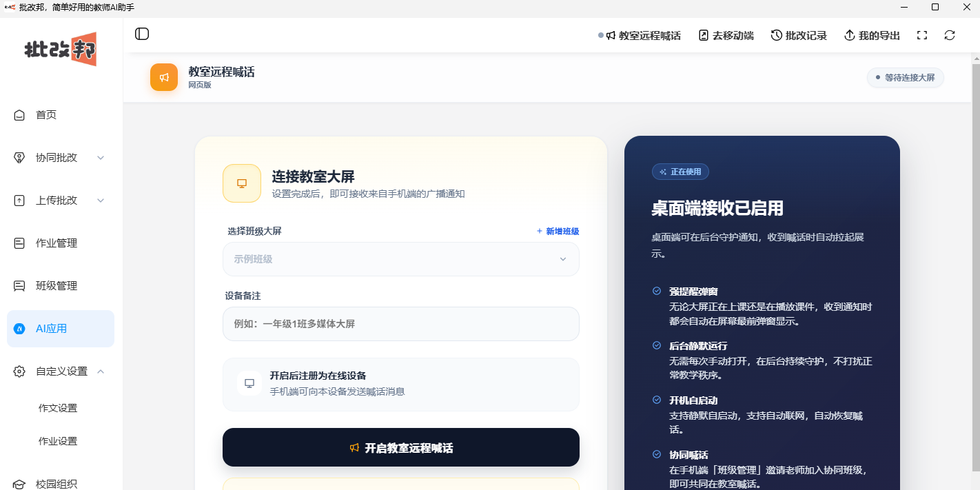The width and height of the screenshot is (980, 490).
Task: Click the fullscreen icon in top bar
Action: pos(922,35)
